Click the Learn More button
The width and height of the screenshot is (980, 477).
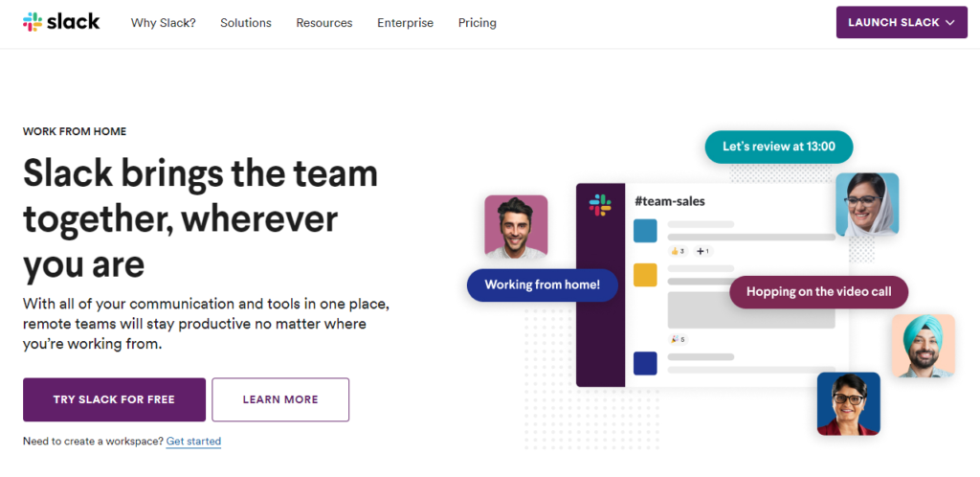click(x=280, y=399)
